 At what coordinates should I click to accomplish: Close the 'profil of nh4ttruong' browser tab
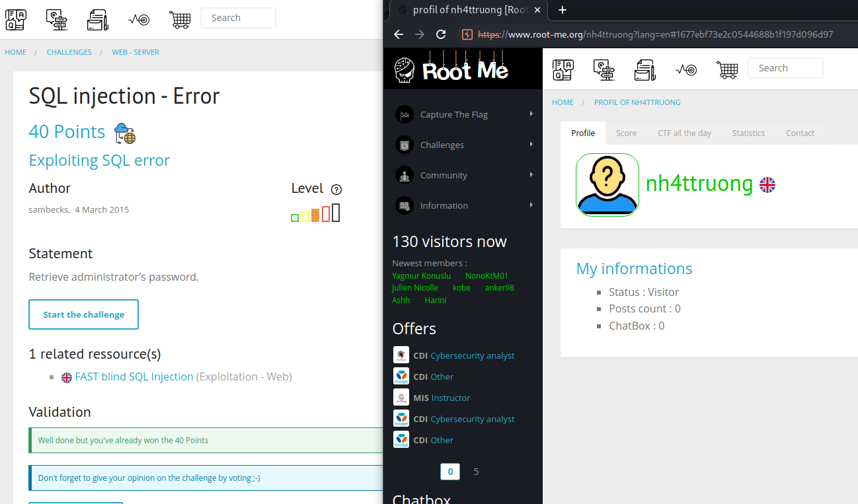[x=537, y=10]
